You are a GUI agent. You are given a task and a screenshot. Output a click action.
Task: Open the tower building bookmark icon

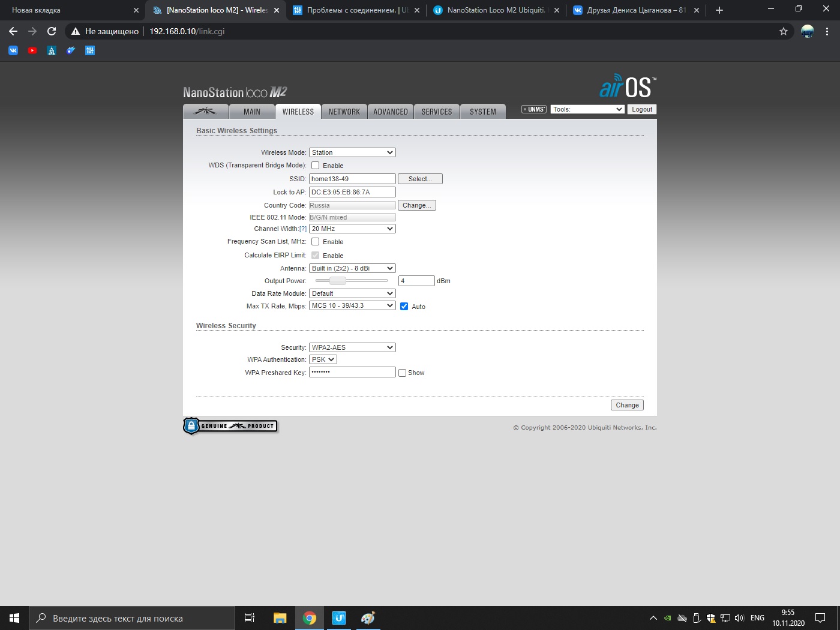(52, 50)
